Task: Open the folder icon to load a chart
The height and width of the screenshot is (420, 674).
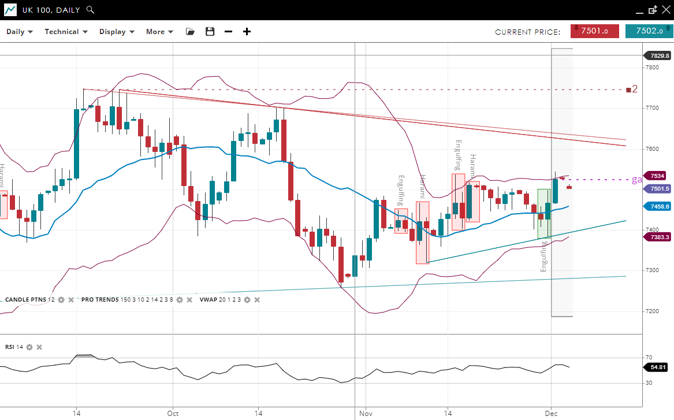Action: (x=190, y=32)
